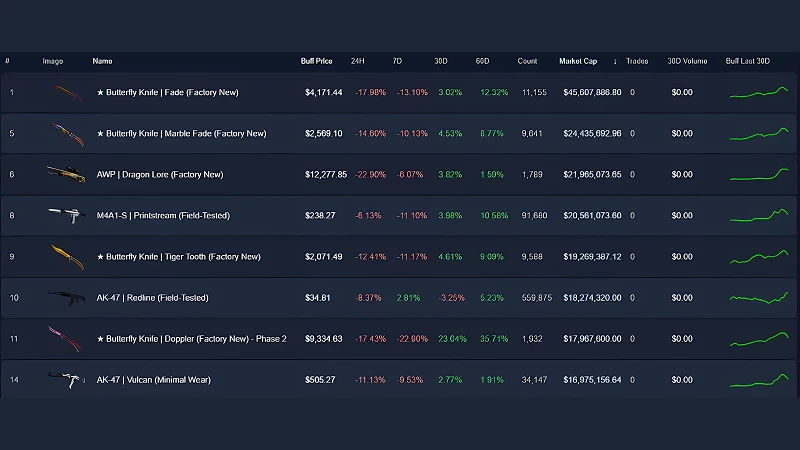The height and width of the screenshot is (450, 800).
Task: Open the Butterfly Knife Marble Fade image
Action: (68, 134)
